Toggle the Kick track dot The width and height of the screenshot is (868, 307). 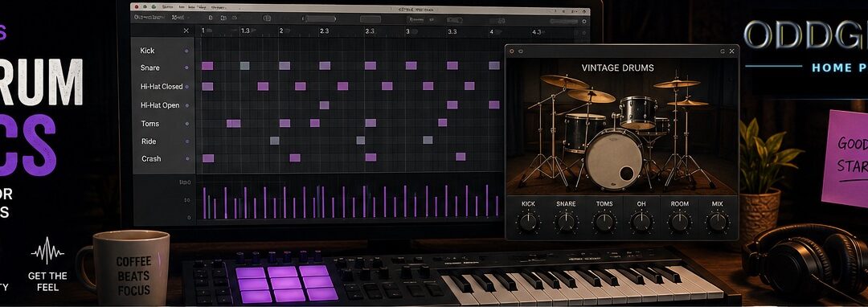pos(186,51)
